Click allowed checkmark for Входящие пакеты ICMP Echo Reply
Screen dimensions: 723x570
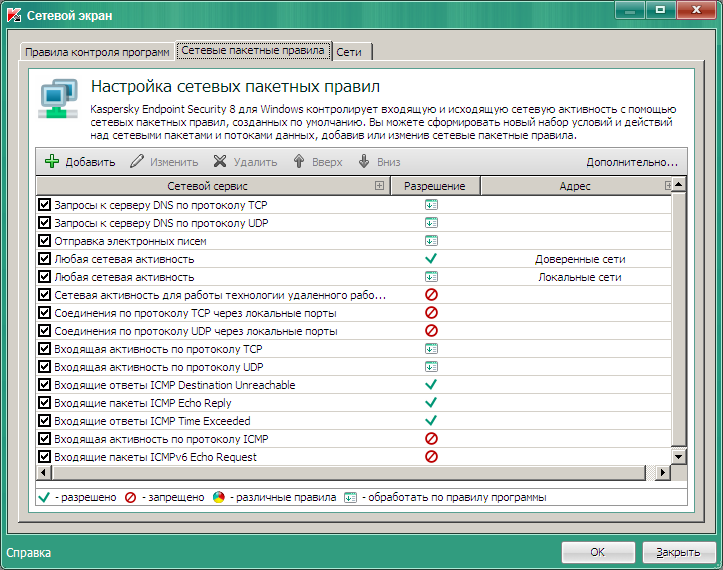tap(431, 403)
